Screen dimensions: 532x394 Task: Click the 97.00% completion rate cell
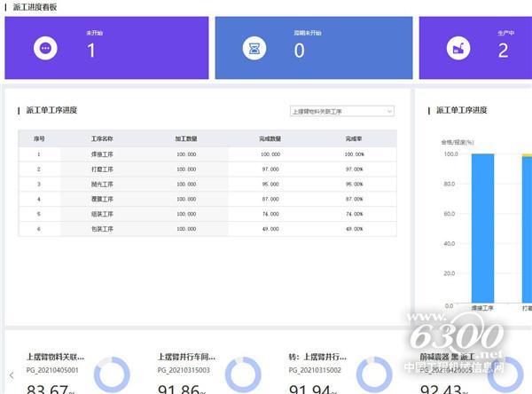coord(354,169)
